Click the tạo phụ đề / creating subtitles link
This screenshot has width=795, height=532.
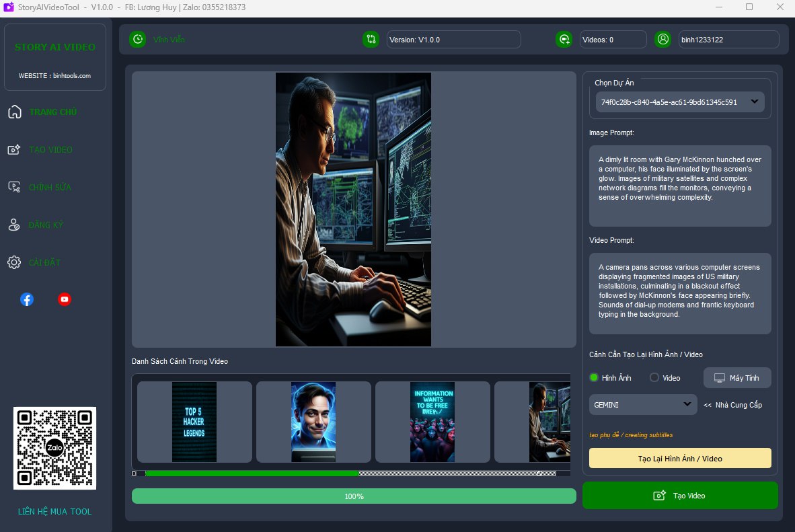click(631, 435)
